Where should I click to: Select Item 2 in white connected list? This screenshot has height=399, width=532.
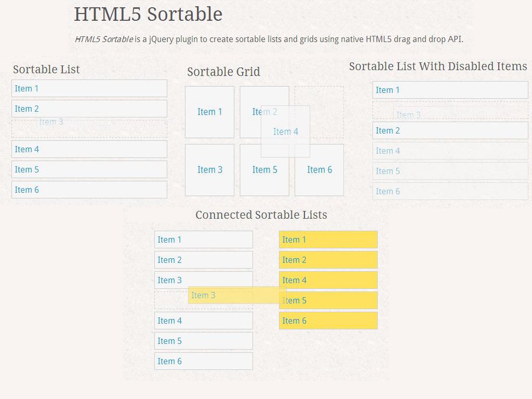tap(204, 260)
